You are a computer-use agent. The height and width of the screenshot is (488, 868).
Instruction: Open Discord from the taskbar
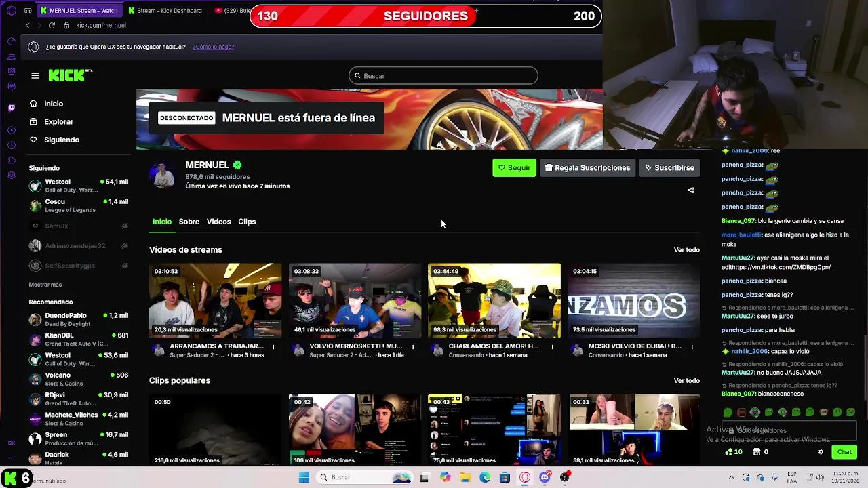coord(545,477)
